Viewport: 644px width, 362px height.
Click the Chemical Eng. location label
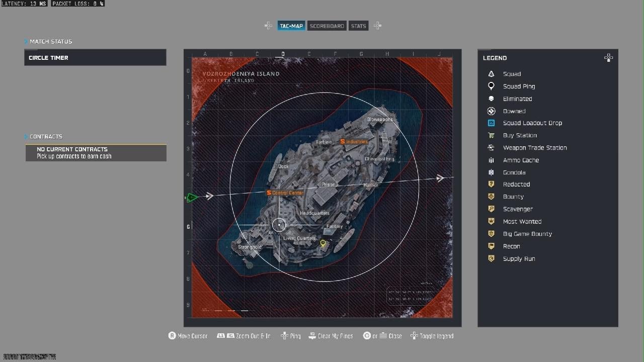click(x=380, y=159)
